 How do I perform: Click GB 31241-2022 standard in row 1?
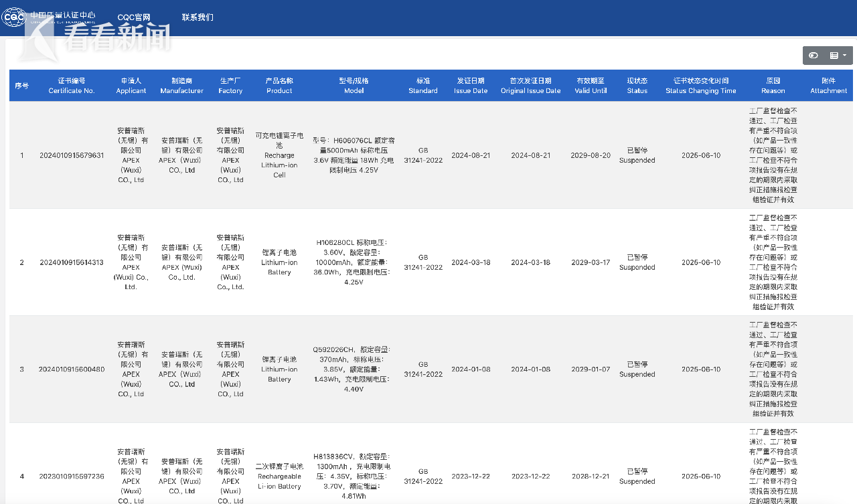(423, 155)
